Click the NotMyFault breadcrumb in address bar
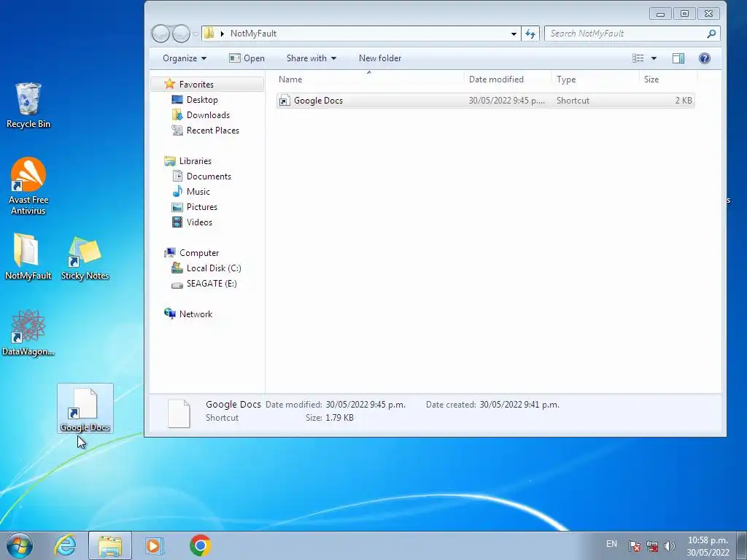Image resolution: width=747 pixels, height=560 pixels. point(253,34)
